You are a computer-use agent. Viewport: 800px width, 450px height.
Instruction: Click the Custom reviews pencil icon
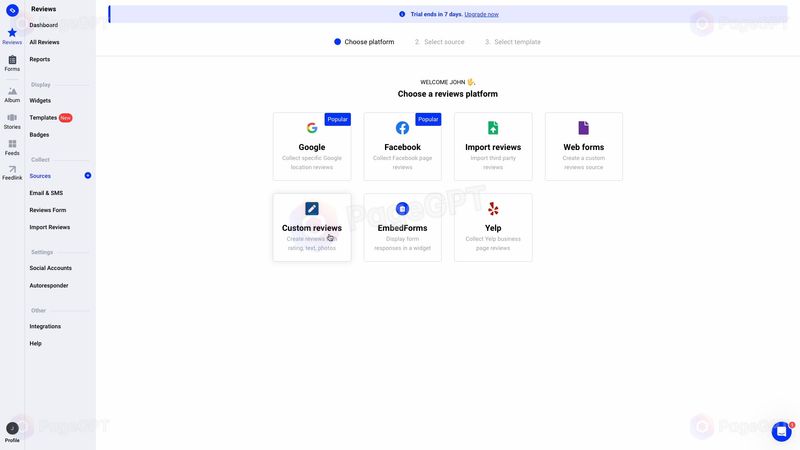coord(312,209)
